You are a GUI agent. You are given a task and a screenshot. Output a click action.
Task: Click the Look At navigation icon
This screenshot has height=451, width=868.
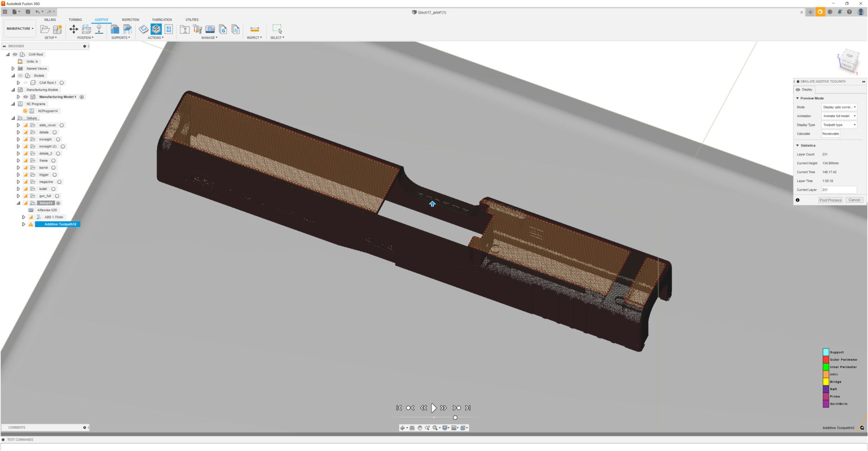tap(412, 428)
